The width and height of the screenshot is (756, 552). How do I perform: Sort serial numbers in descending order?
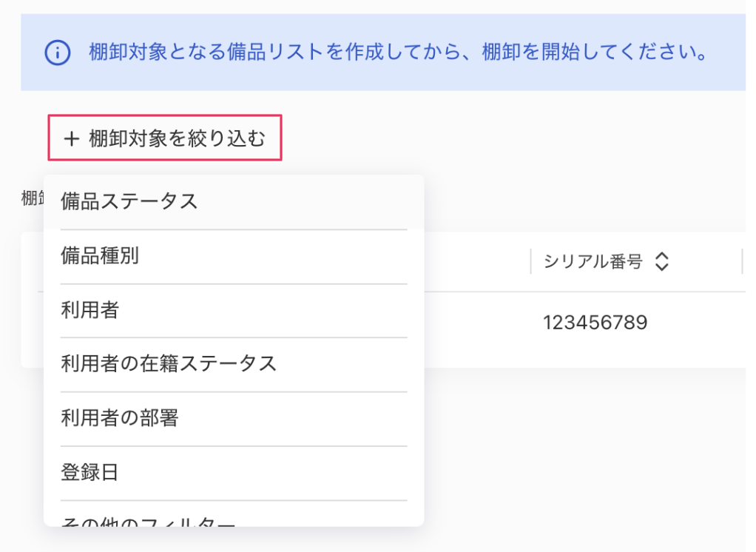[663, 266]
